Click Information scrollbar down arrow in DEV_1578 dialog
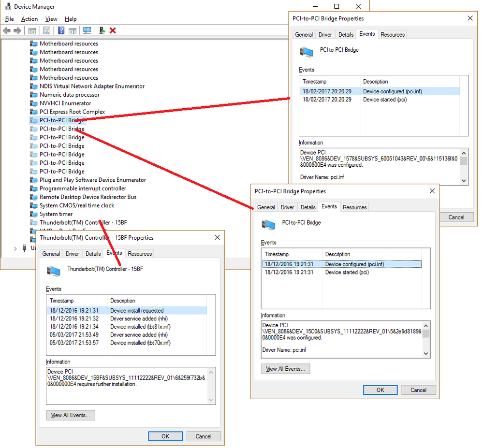 [464, 181]
